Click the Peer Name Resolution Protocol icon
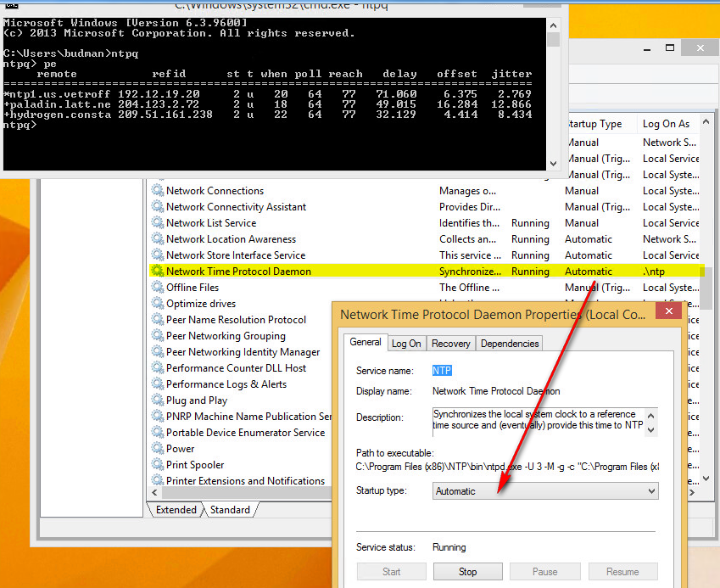This screenshot has width=720, height=588. (x=158, y=319)
